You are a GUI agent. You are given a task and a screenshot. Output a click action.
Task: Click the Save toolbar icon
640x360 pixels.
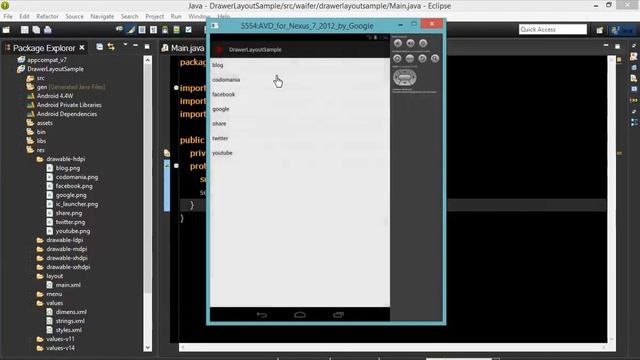click(x=25, y=30)
